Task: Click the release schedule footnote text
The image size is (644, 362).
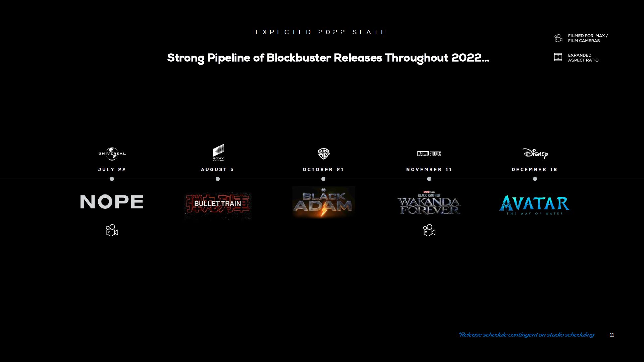Action: [x=526, y=335]
